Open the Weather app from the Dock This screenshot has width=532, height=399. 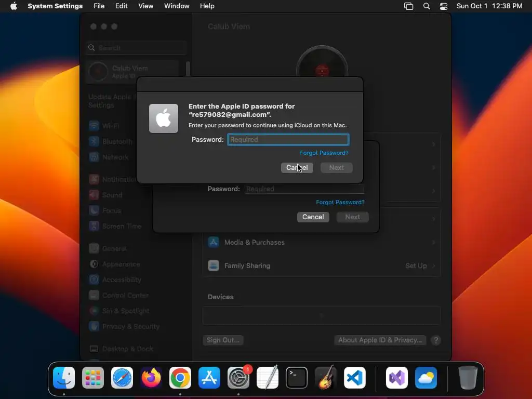tap(426, 378)
